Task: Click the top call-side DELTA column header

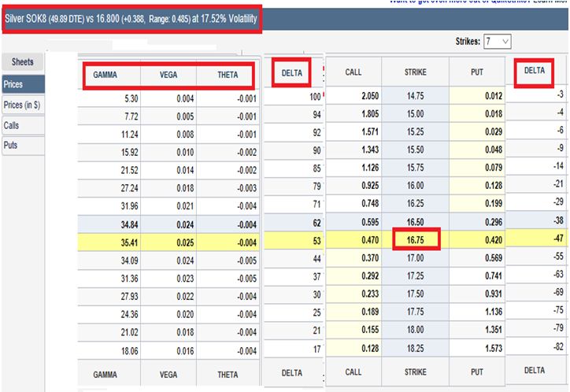Action: 292,73
